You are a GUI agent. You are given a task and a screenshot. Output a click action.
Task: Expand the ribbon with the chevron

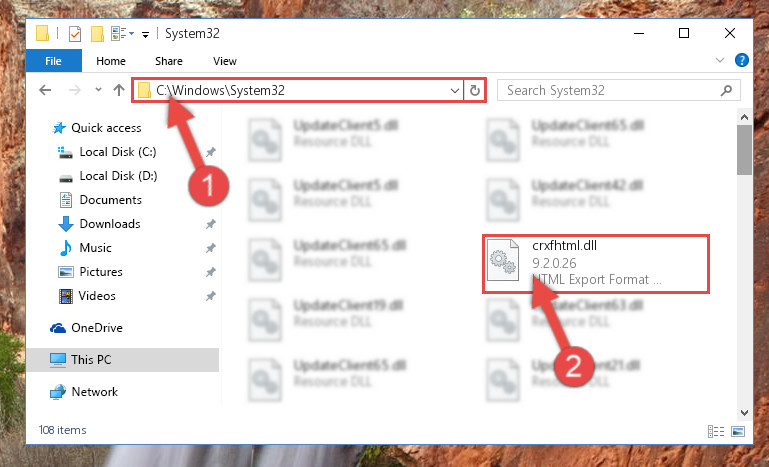tap(719, 60)
